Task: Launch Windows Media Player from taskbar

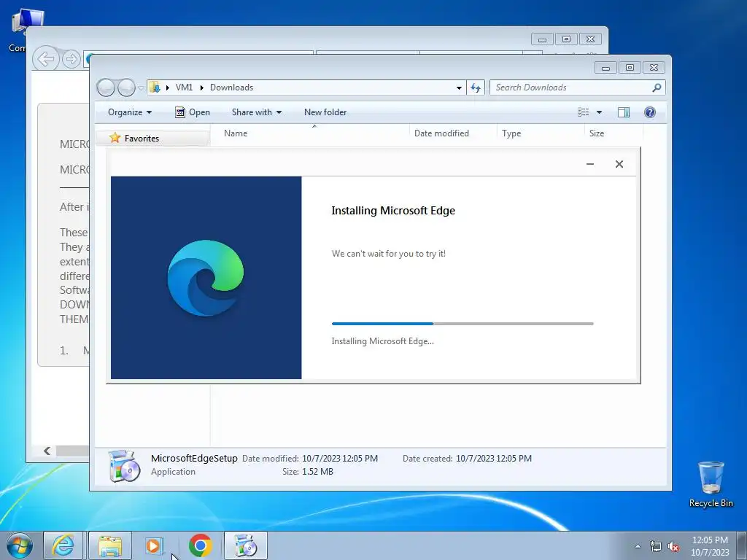Action: tap(155, 545)
